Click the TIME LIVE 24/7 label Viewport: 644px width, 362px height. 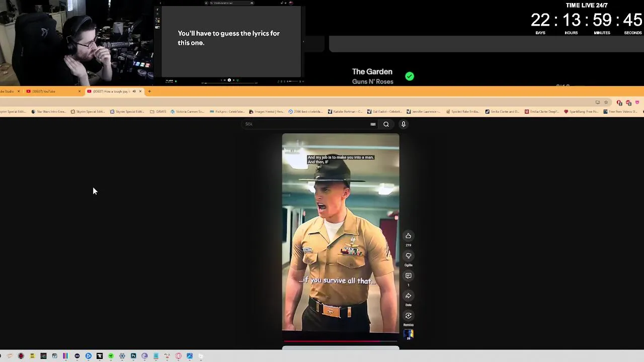[587, 6]
